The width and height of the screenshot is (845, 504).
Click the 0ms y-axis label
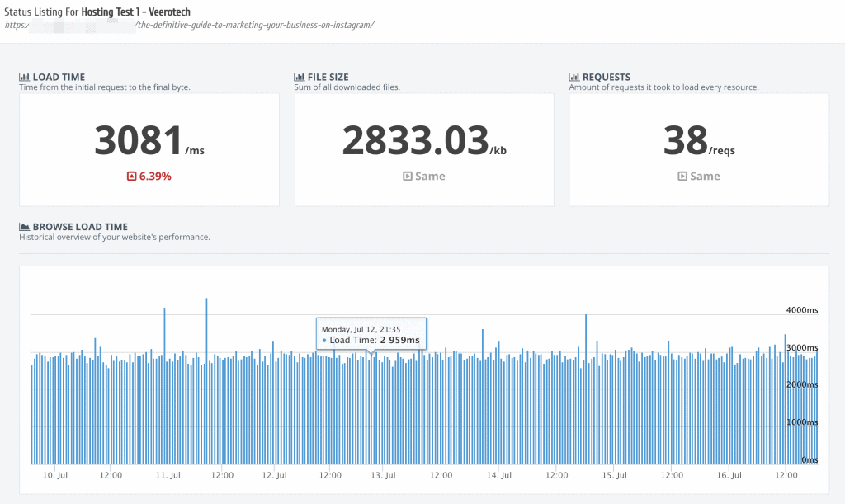(809, 460)
